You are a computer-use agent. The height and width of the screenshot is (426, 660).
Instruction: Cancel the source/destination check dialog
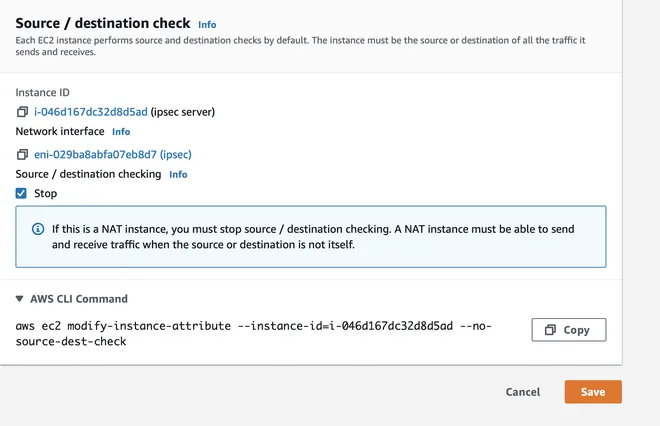point(523,392)
